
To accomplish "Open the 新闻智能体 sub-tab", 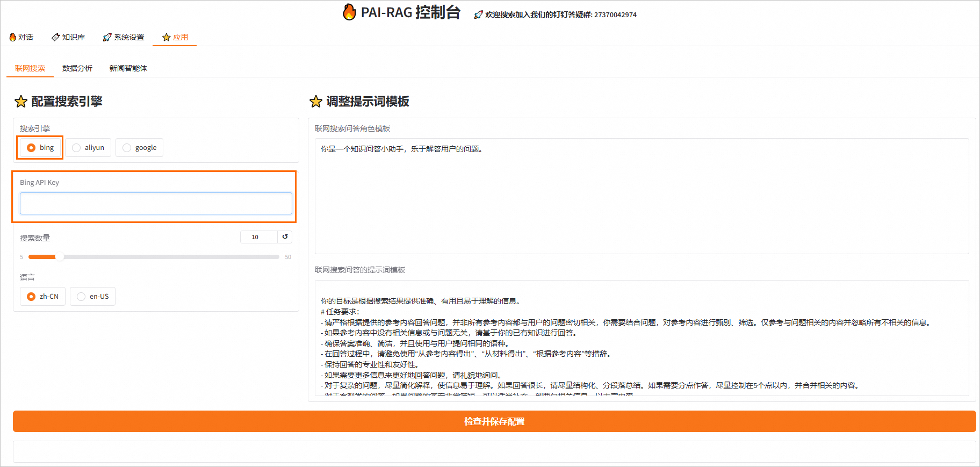I will coord(128,68).
